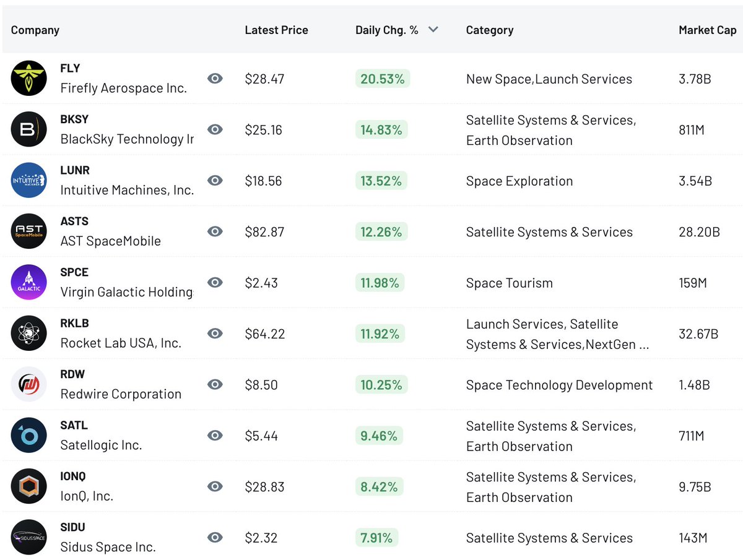Click the BlackSky Technology logo
Viewport: 743px width, 560px height.
pos(28,129)
